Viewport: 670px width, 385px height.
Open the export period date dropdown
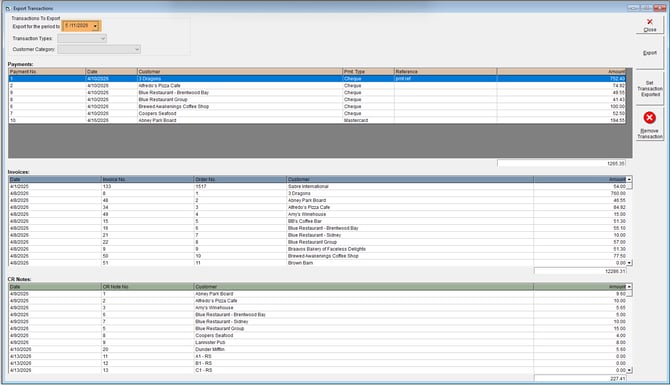tap(95, 26)
